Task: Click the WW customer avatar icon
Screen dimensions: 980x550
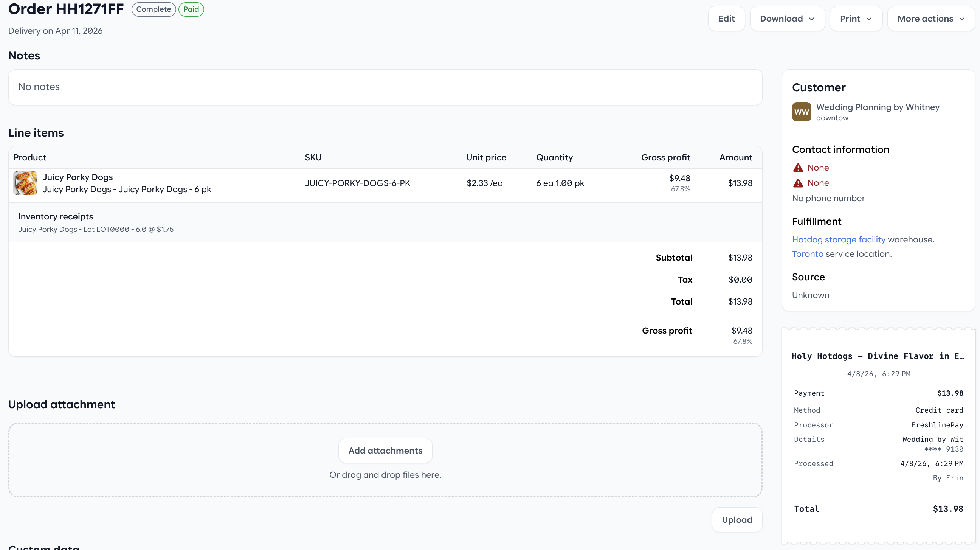Action: click(x=801, y=112)
